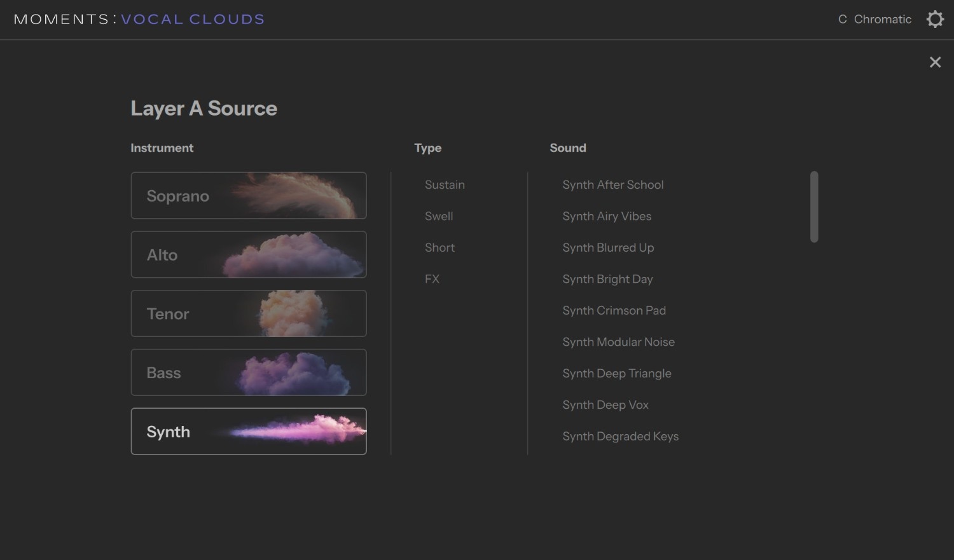Viewport: 954px width, 560px height.
Task: Select the Short type option
Action: pyautogui.click(x=439, y=247)
